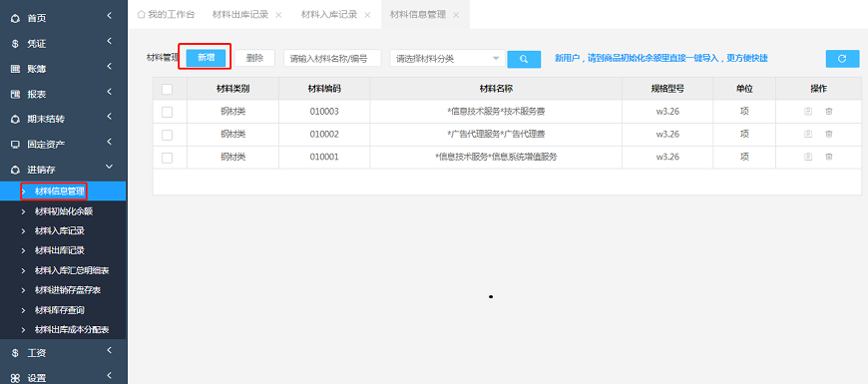Close the 材料信息管理 tab
Screen dimensions: 868x384
[456, 15]
